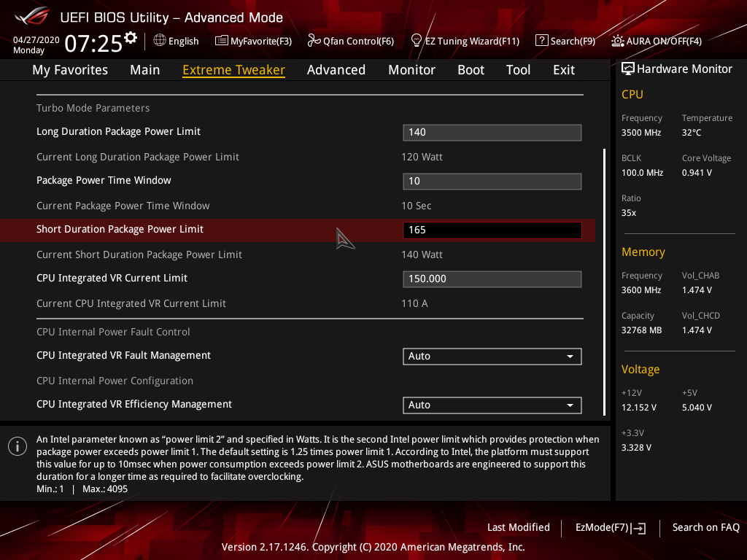Open CPU Integrated VR Fault Management dropdown
Screen dimensions: 747x560
pyautogui.click(x=492, y=356)
